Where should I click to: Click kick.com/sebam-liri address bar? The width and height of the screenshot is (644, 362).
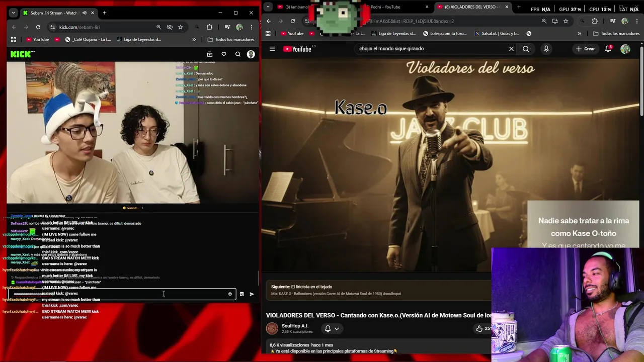pyautogui.click(x=101, y=27)
